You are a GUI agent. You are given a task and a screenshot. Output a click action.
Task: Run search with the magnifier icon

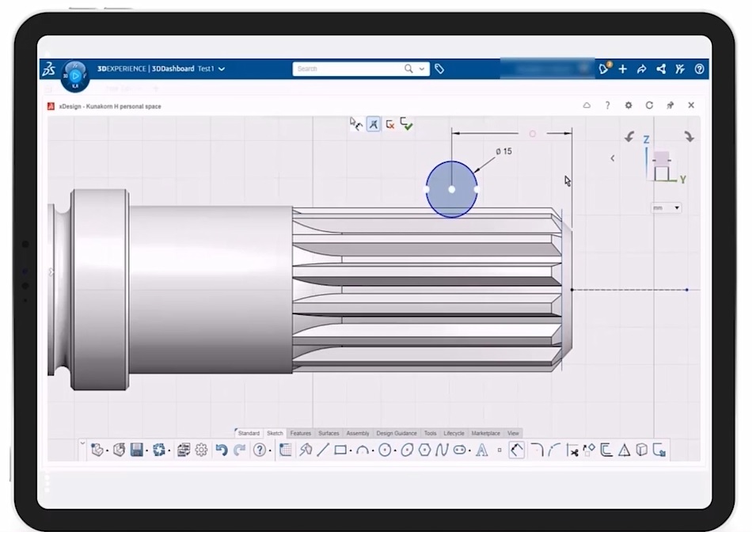[408, 69]
